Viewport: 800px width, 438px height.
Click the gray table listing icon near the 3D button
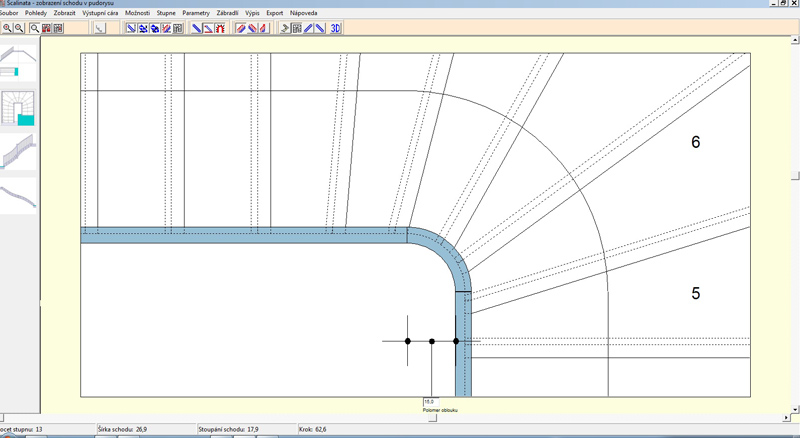pyautogui.click(x=297, y=28)
